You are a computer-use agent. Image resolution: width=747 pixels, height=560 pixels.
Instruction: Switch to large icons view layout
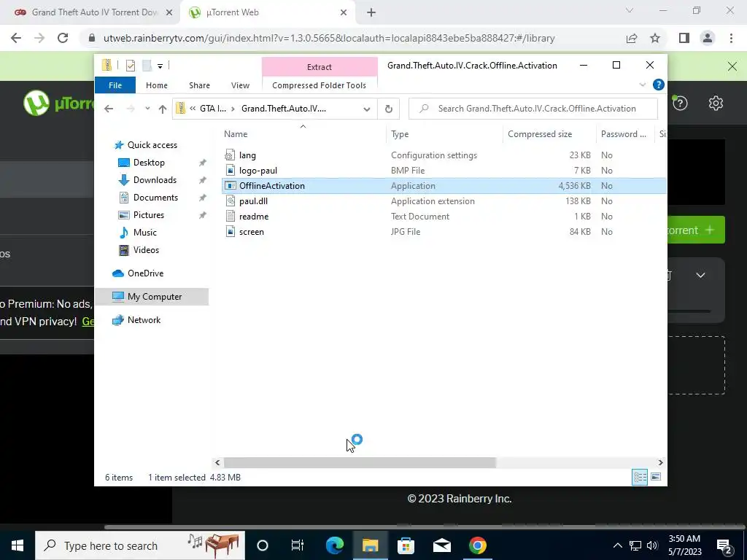click(656, 477)
